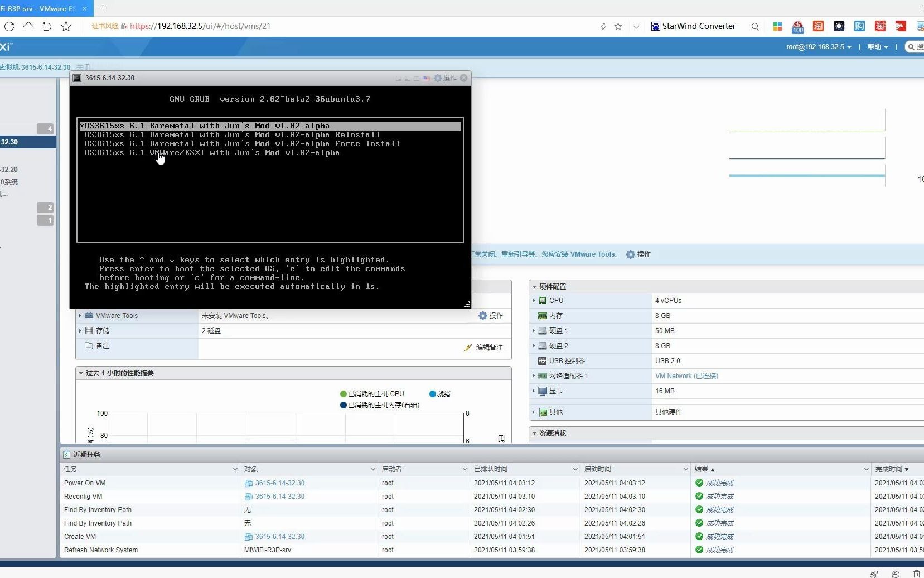The width and height of the screenshot is (924, 578).
Task: Collapse the 硬件配置 hardware panel
Action: tap(534, 287)
